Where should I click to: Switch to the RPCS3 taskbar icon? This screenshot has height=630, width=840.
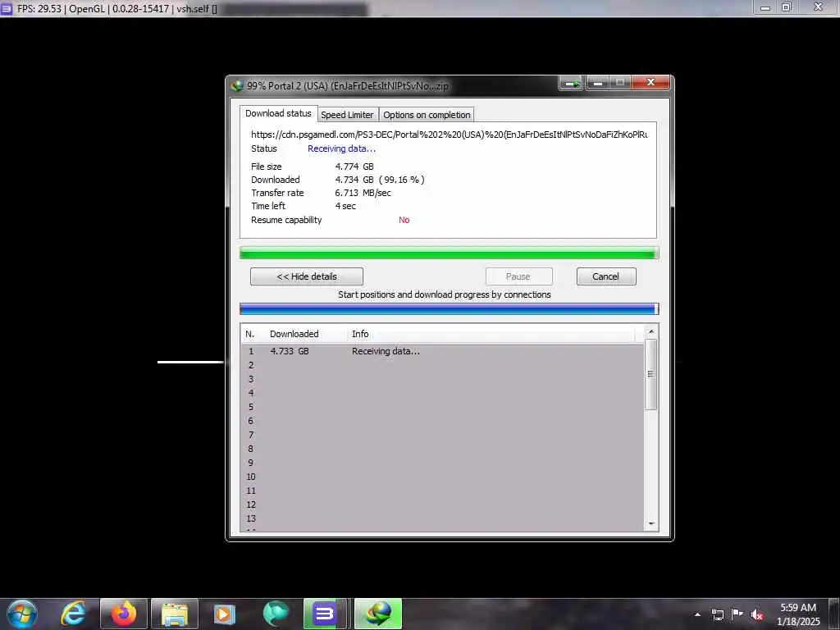(325, 614)
